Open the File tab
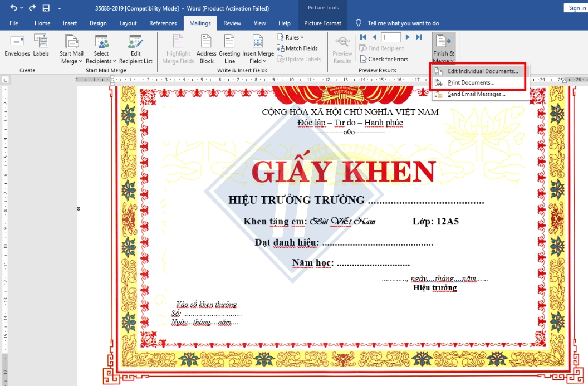 point(14,23)
